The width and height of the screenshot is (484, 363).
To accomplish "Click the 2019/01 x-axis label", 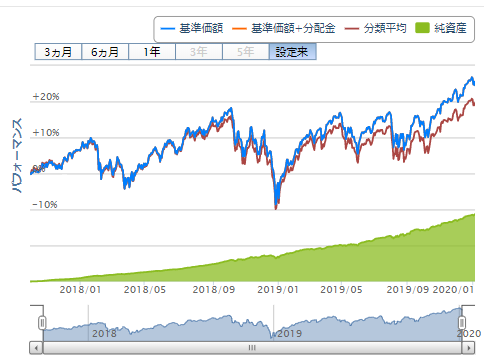I will coord(278,289).
